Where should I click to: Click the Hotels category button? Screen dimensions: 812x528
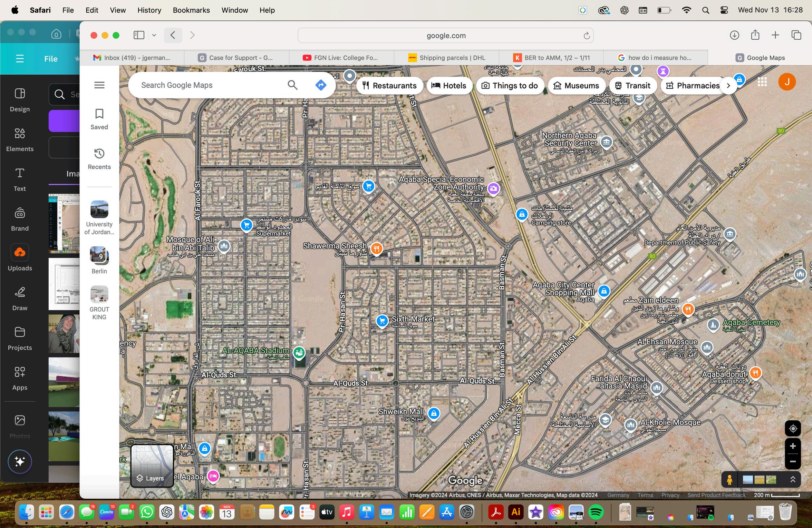tap(449, 86)
